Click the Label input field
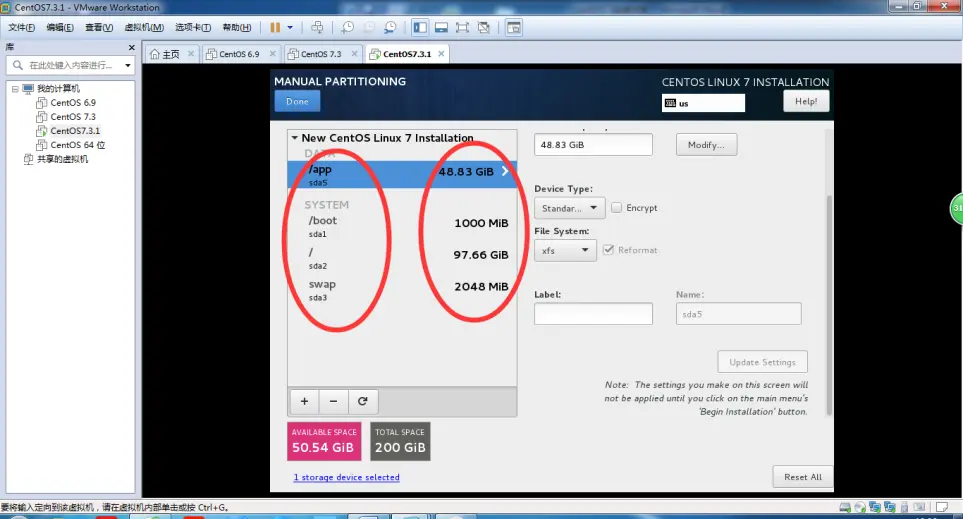Image resolution: width=963 pixels, height=519 pixels. coord(593,314)
